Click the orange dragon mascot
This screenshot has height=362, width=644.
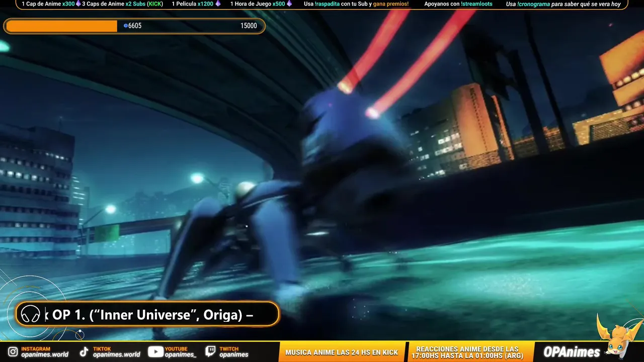point(618,336)
